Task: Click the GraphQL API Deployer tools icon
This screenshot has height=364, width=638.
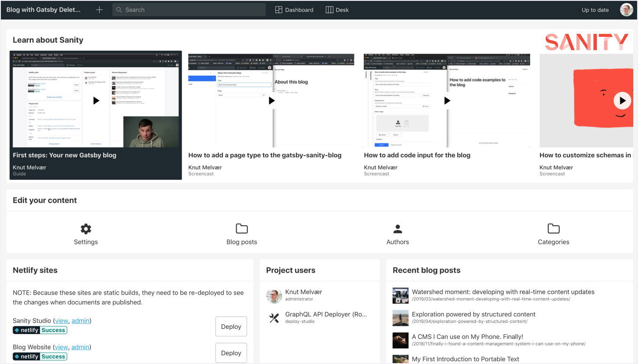Action: (x=274, y=318)
